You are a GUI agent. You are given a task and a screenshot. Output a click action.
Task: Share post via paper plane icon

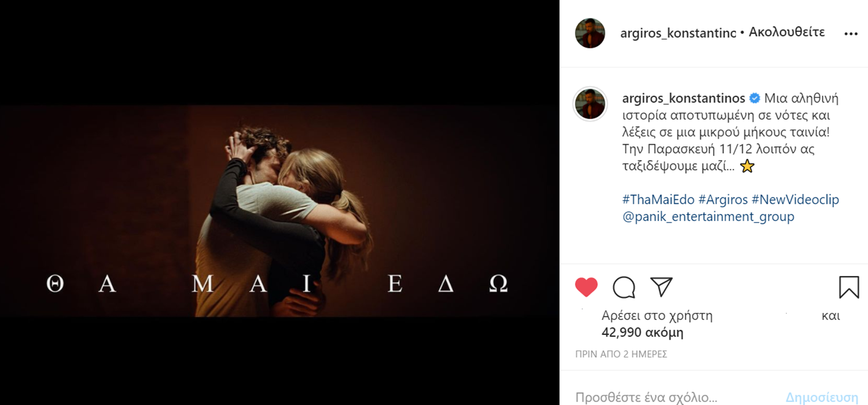click(661, 286)
